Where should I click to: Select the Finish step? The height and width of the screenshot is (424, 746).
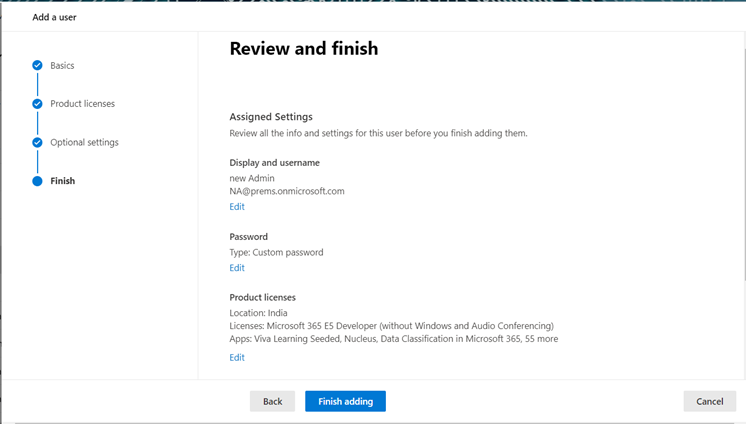[x=63, y=181]
